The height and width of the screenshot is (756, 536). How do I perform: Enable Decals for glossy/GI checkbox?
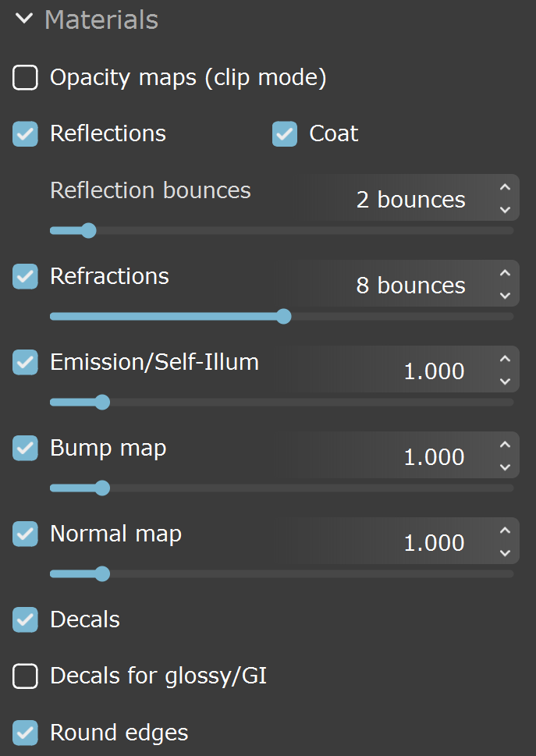pos(25,676)
